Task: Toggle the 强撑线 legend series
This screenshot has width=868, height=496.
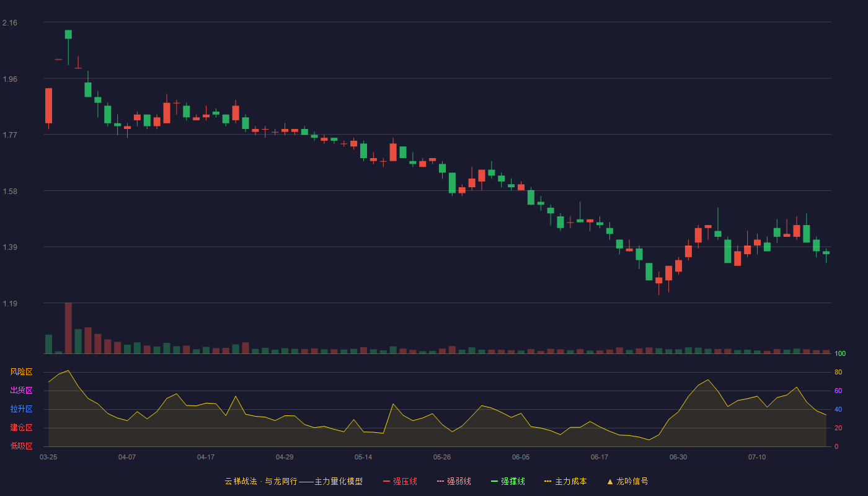Action: pyautogui.click(x=508, y=481)
